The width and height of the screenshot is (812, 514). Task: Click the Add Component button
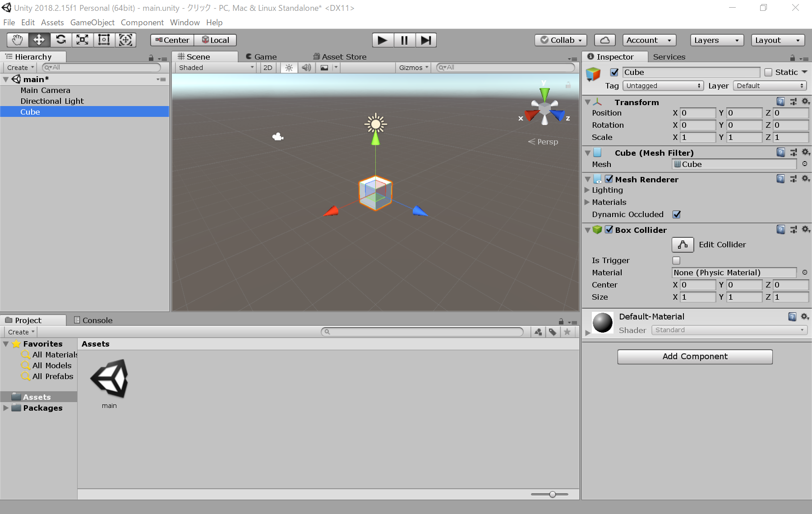[695, 357]
